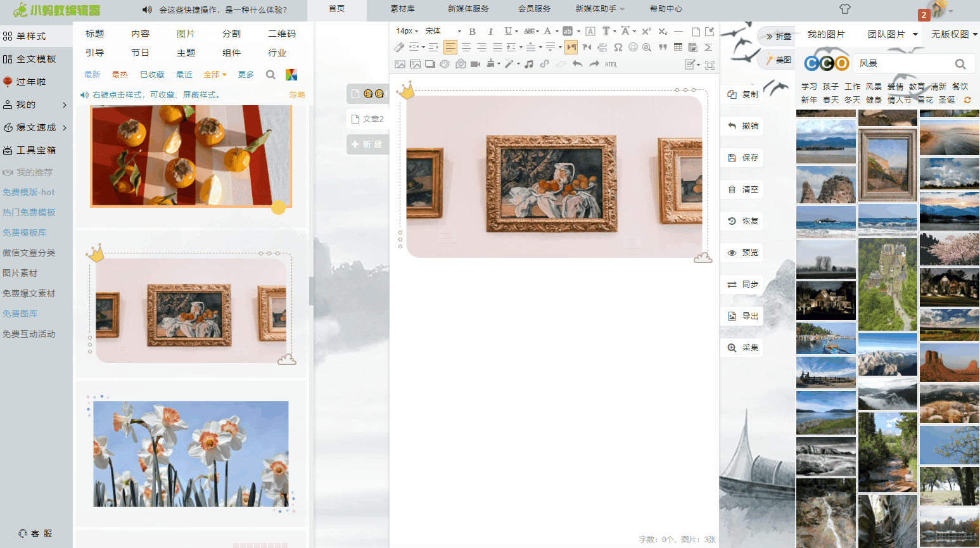Click the redo arrow in toolbar
The width and height of the screenshot is (980, 548).
click(594, 64)
